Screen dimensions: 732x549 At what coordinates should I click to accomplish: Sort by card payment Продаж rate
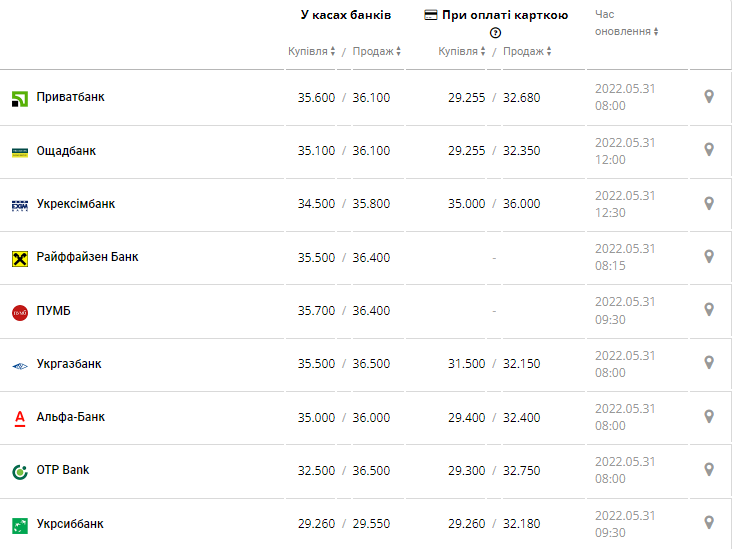527,51
